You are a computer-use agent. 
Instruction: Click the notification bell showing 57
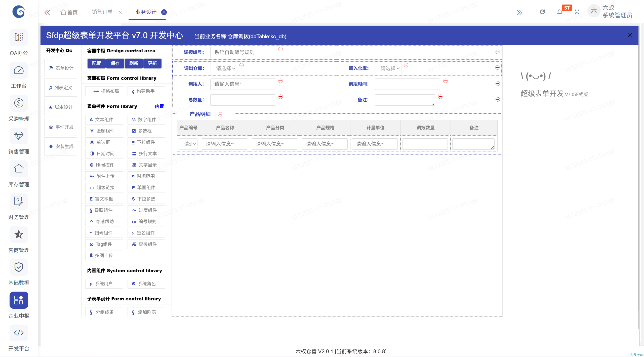(559, 12)
